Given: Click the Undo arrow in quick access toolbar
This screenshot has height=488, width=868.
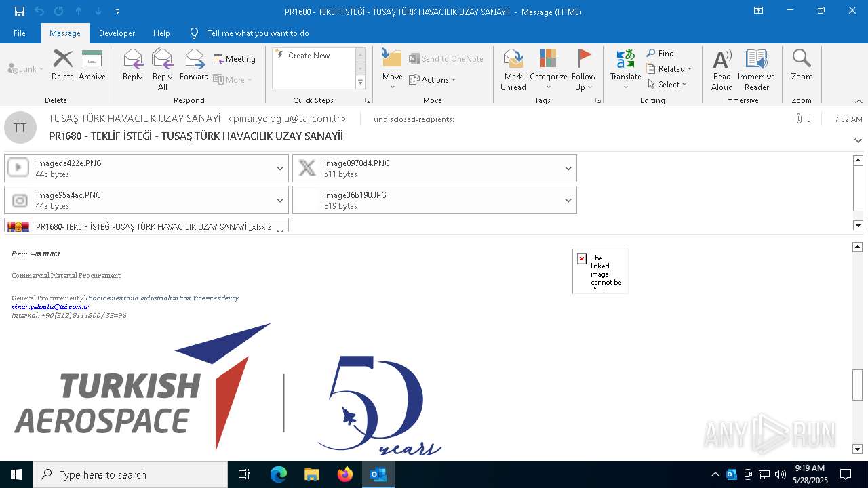Looking at the screenshot, I should tap(39, 11).
